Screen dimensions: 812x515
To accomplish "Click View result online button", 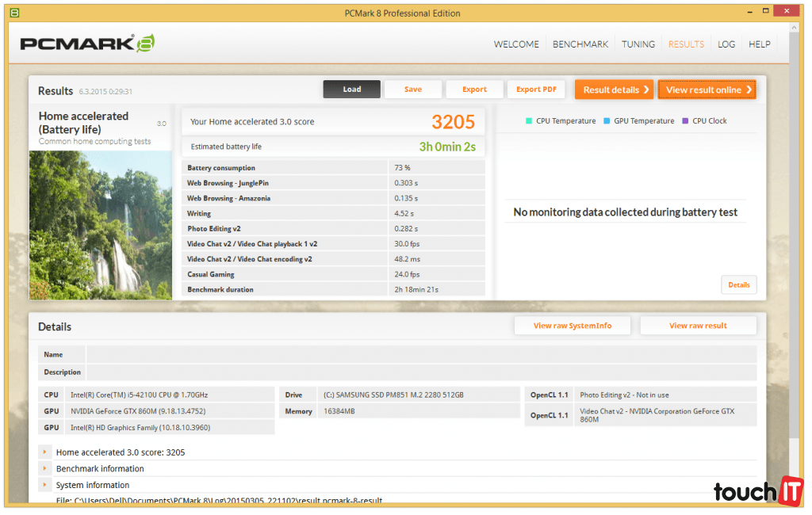I will pos(707,90).
